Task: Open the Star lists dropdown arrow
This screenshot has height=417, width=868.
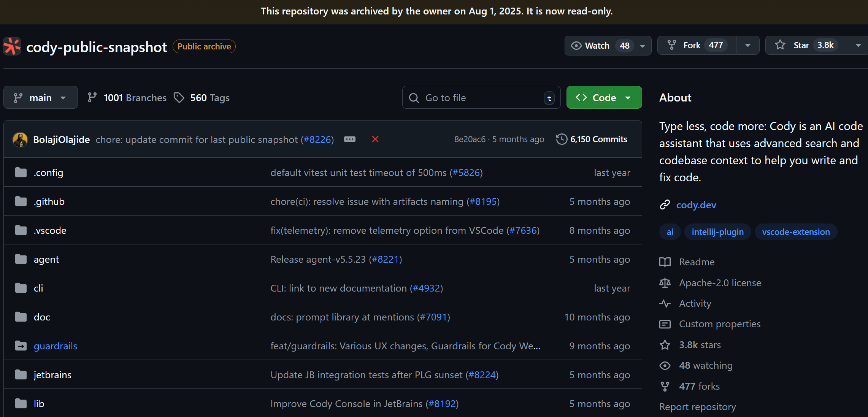Action: pyautogui.click(x=858, y=46)
